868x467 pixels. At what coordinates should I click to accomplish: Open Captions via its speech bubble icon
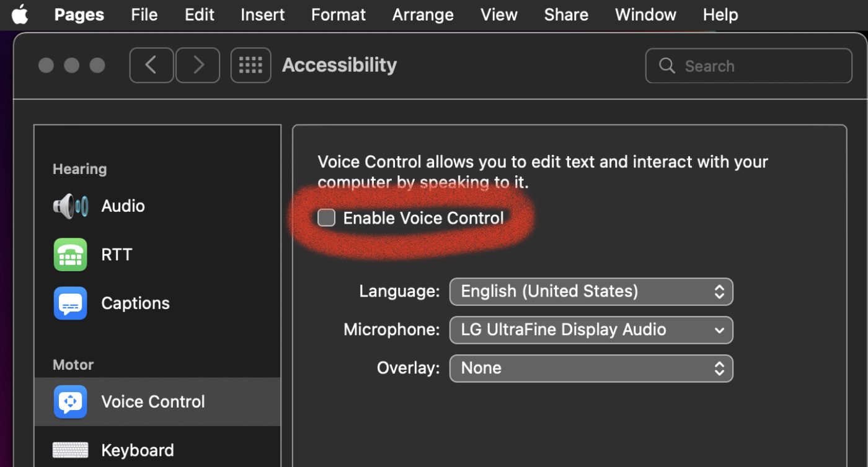pos(70,303)
